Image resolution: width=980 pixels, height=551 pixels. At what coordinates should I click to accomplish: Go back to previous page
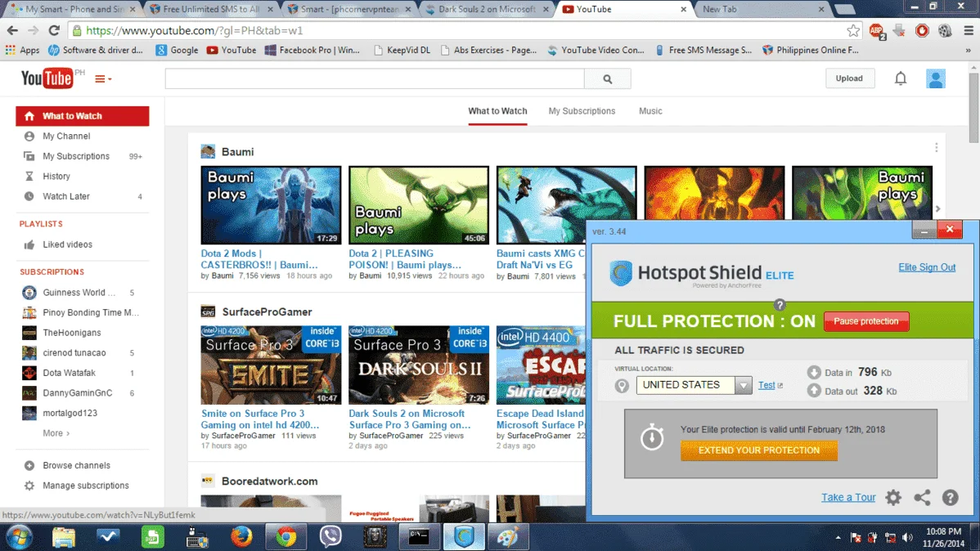click(x=12, y=30)
